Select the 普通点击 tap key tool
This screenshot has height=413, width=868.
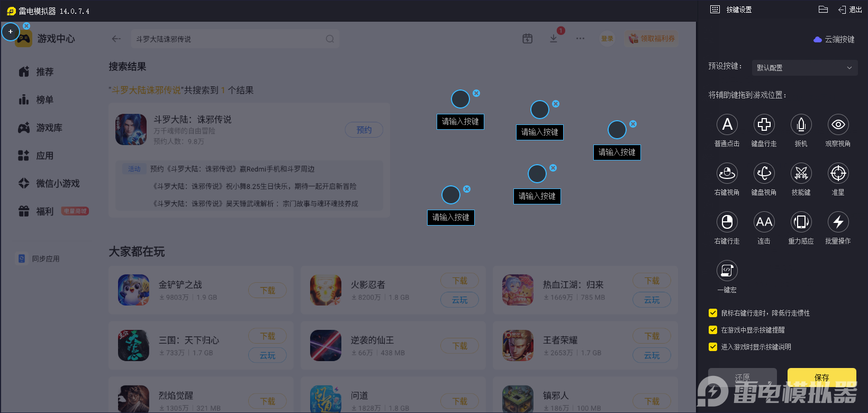[727, 124]
